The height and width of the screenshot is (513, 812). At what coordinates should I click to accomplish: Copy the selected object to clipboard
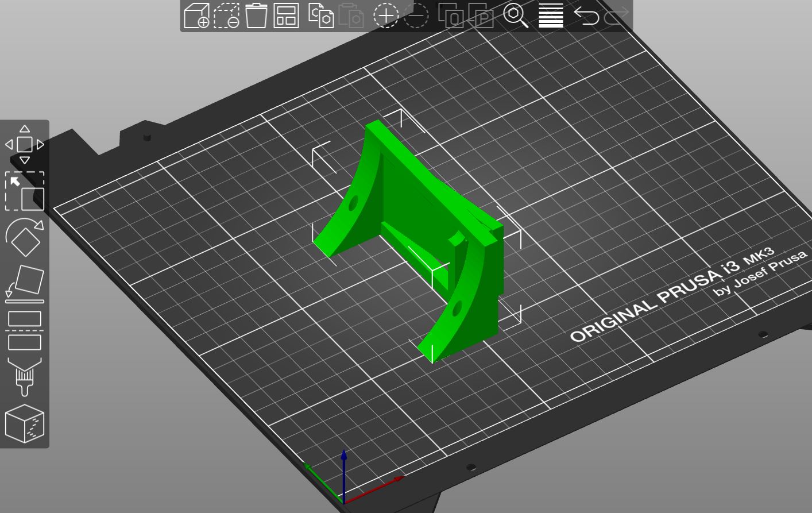click(x=321, y=16)
